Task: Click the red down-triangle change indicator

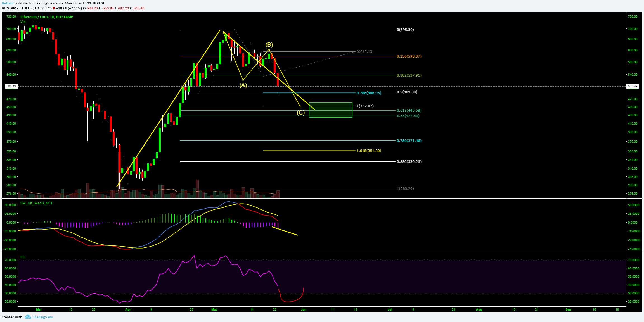Action: (54, 8)
